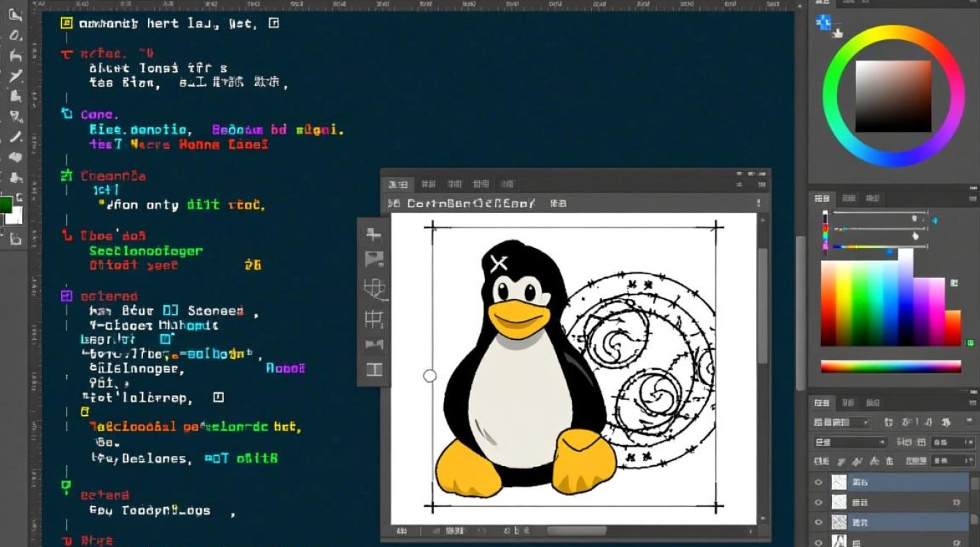Select the Type tool in the floating panel
The height and width of the screenshot is (547, 980).
click(373, 370)
